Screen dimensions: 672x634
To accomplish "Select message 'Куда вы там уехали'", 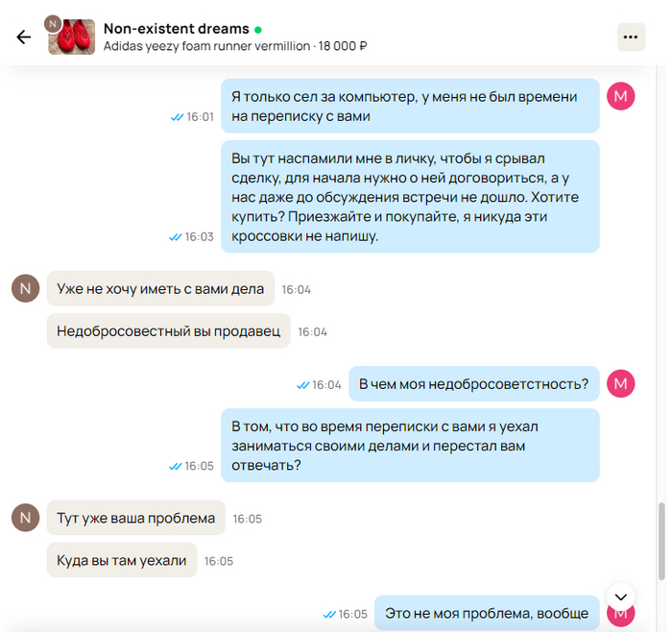I will point(122,560).
